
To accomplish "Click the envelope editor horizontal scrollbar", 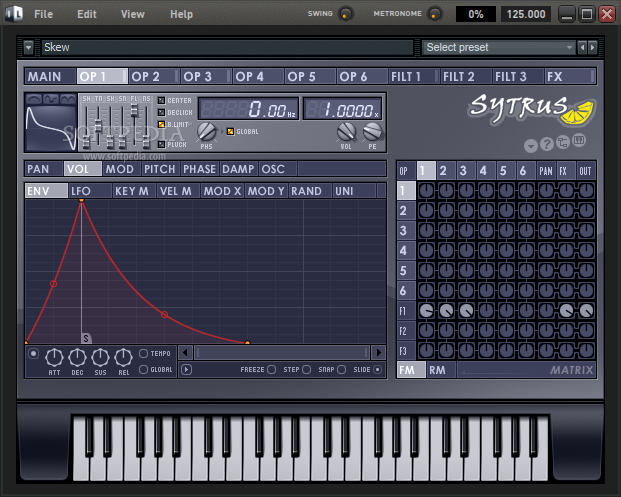I will (x=282, y=352).
